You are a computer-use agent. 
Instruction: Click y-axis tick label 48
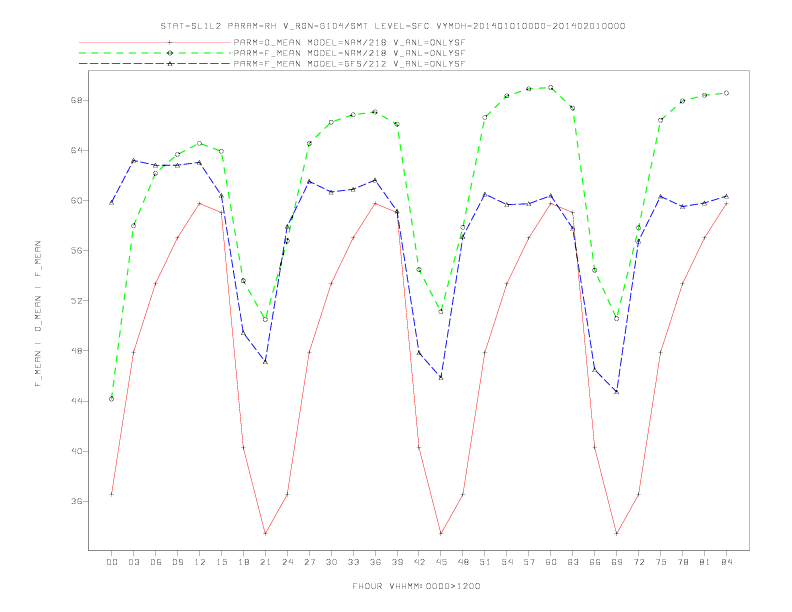click(76, 351)
